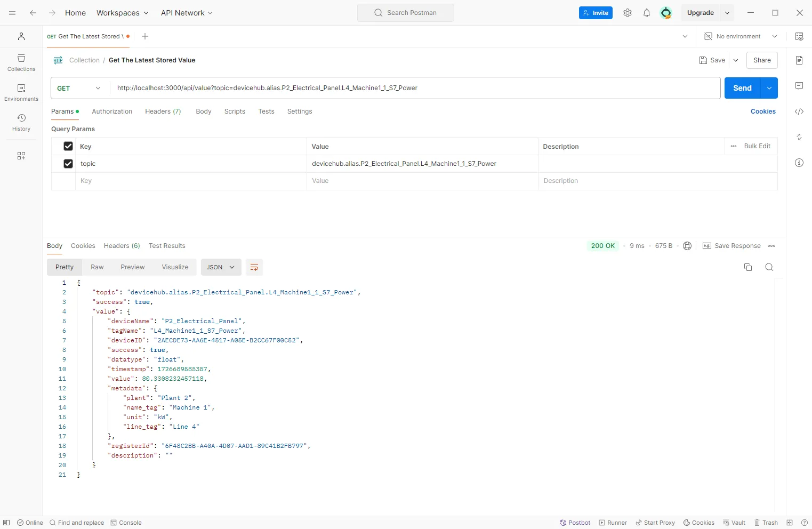The height and width of the screenshot is (529, 812).
Task: Open the GET method dropdown
Action: (79, 88)
